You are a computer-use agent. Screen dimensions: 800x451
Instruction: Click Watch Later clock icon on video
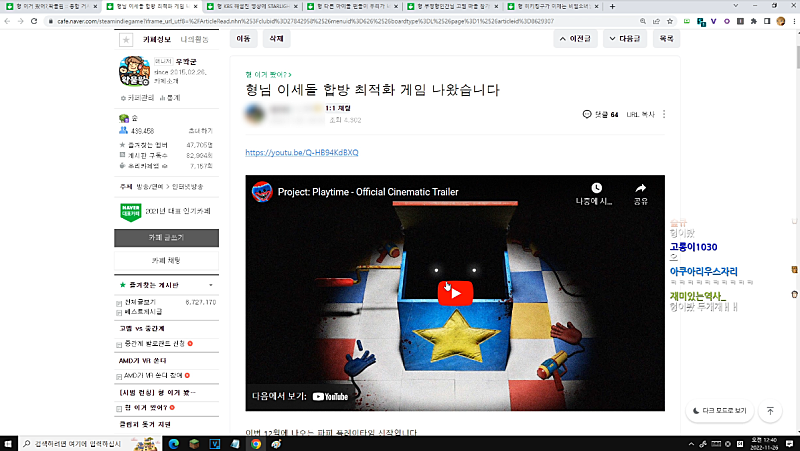click(x=596, y=188)
